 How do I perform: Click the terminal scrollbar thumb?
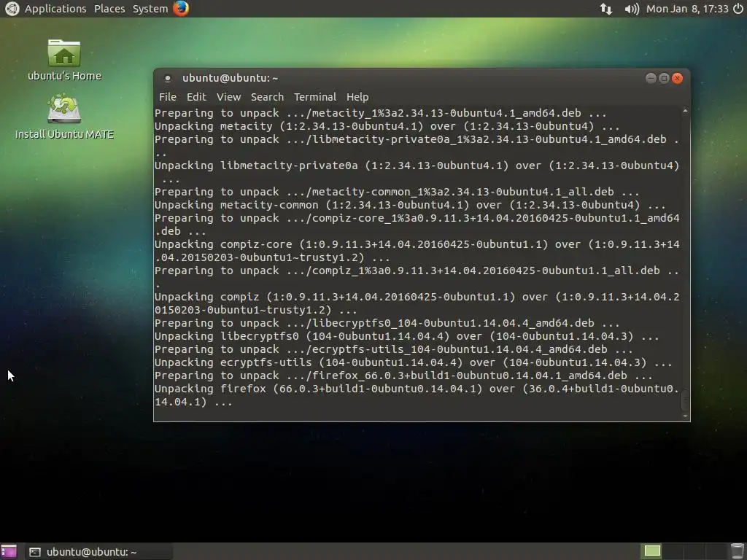685,400
